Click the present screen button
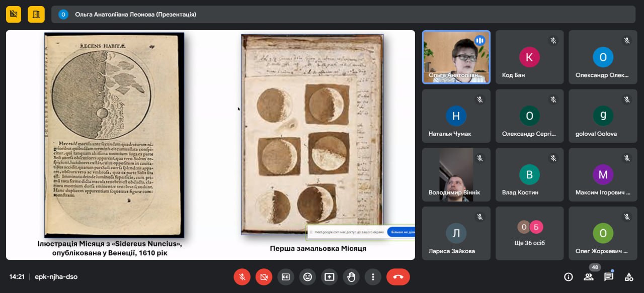Image resolution: width=644 pixels, height=293 pixels. coord(329,276)
